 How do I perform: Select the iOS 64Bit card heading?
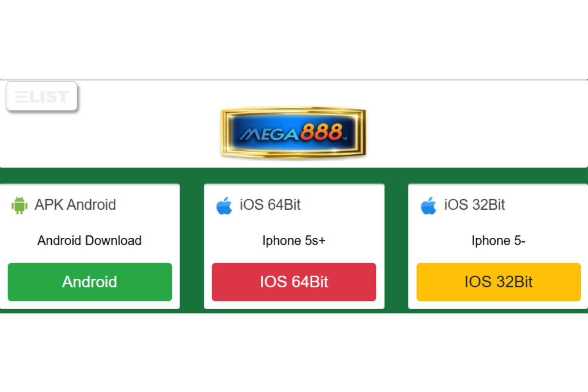coord(270,205)
